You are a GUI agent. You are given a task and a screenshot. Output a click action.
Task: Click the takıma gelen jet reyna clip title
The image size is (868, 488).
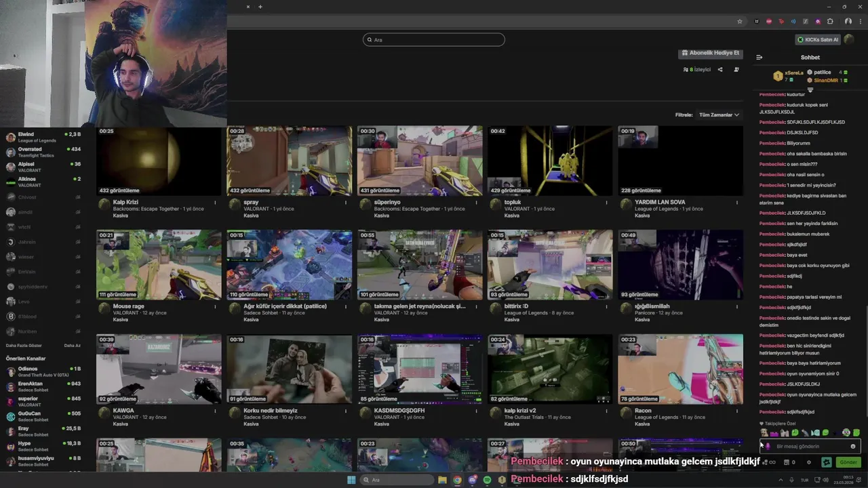[x=420, y=306]
